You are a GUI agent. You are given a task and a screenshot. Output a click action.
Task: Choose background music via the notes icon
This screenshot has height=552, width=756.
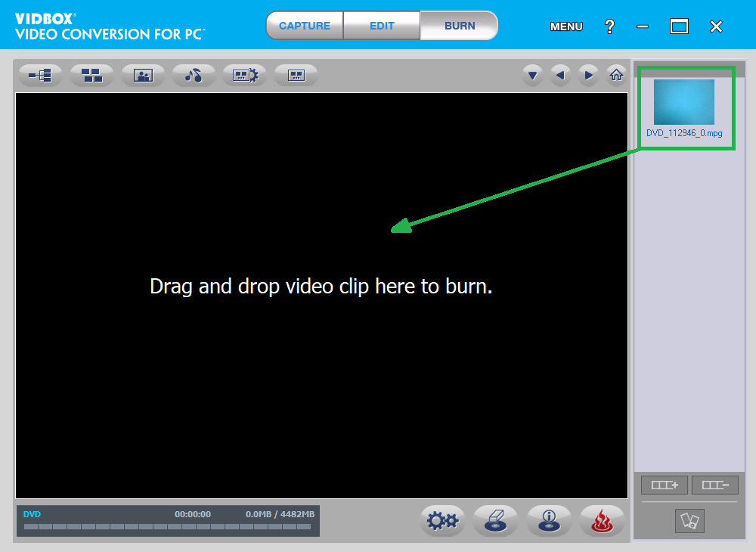[194, 75]
